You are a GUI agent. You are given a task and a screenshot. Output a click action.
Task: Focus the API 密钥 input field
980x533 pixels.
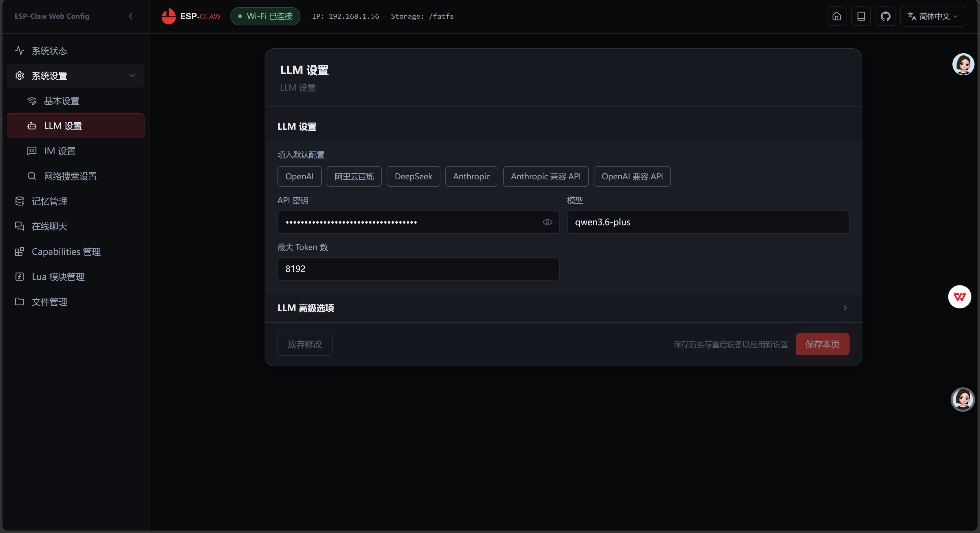point(418,222)
